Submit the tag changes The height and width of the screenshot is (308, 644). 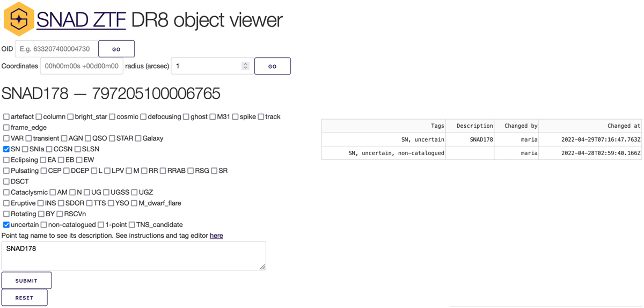tap(26, 281)
